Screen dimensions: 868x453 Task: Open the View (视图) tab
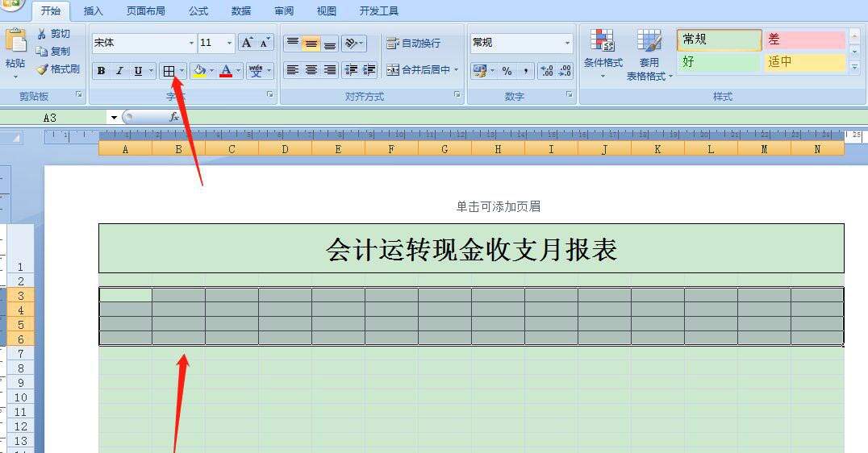pyautogui.click(x=326, y=10)
